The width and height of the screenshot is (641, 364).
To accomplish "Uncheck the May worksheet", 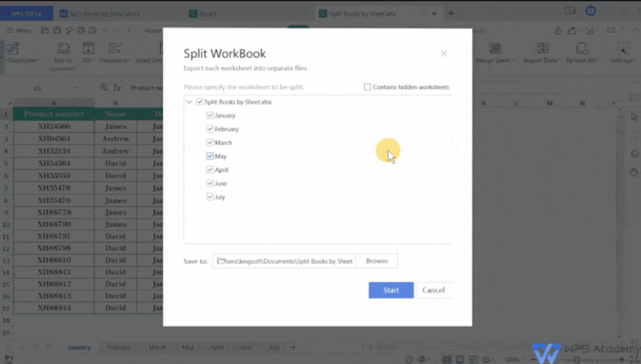I will point(210,156).
